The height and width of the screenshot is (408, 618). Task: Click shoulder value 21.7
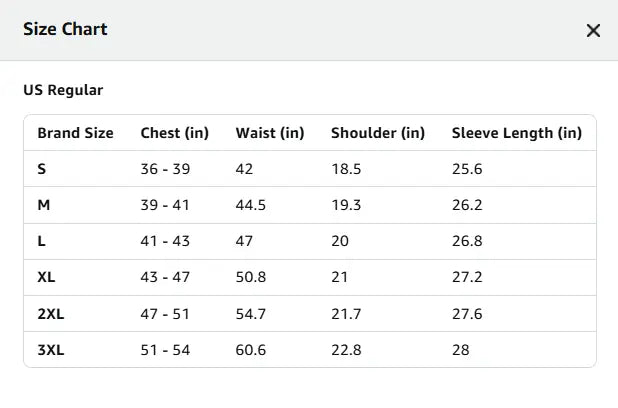click(x=346, y=314)
